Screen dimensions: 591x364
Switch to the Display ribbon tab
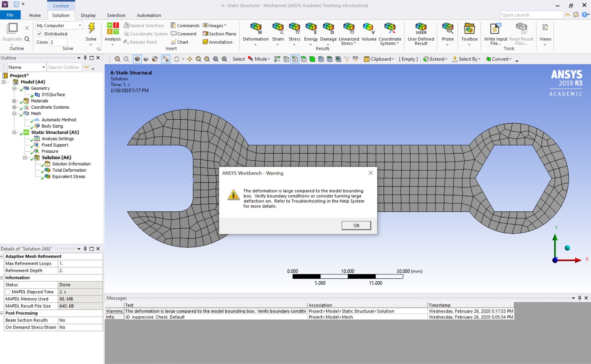pos(88,15)
